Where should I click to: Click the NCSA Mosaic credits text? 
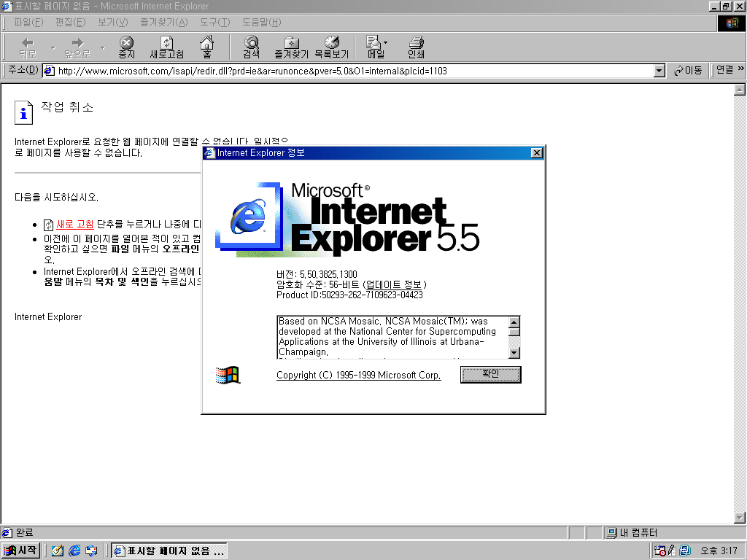(387, 337)
